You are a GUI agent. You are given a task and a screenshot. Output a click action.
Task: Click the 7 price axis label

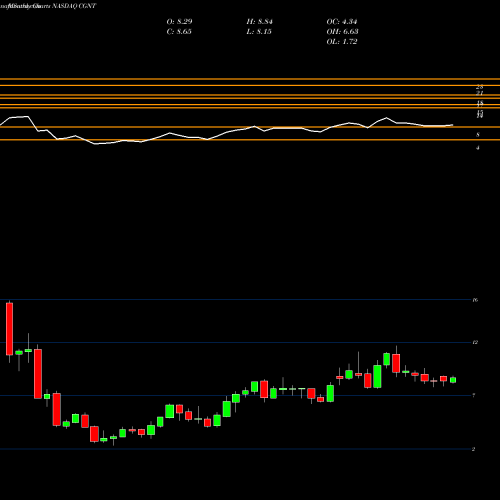click(474, 396)
